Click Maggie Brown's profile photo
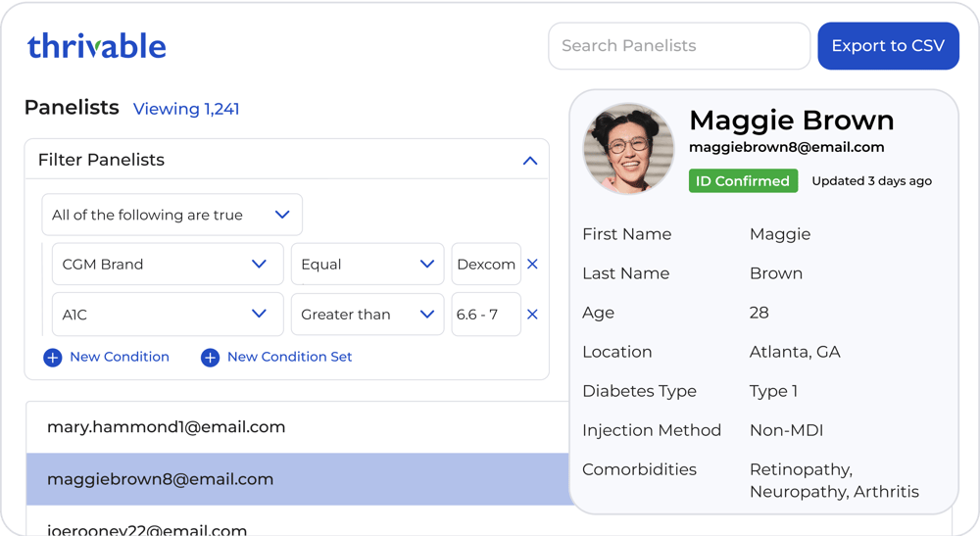Viewport: 980px width, 536px height. click(x=628, y=149)
